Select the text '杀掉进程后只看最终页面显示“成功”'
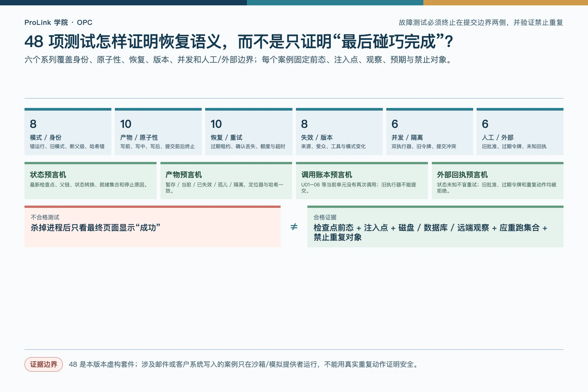 (x=95, y=228)
